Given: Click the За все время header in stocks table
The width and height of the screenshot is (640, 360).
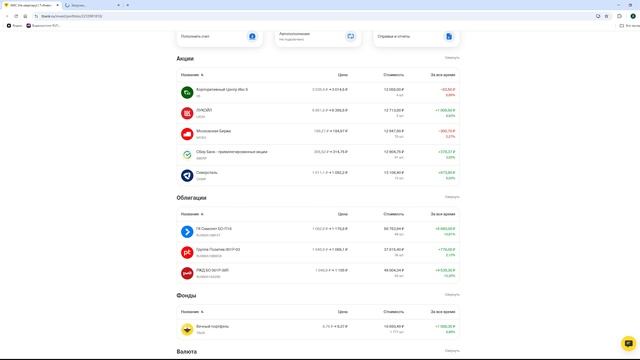Looking at the screenshot, I should (x=443, y=75).
